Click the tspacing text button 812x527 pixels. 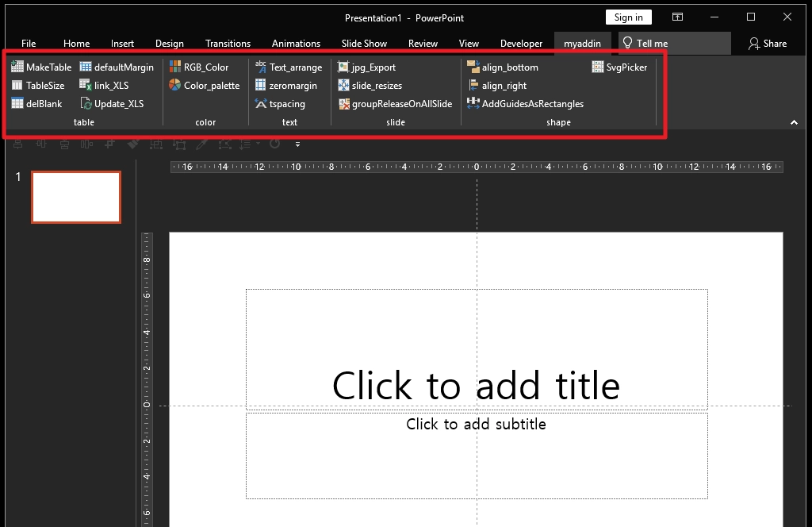pyautogui.click(x=280, y=104)
